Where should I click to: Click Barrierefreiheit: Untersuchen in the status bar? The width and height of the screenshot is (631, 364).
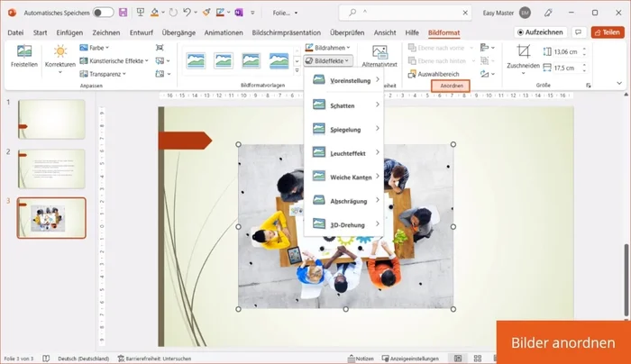pos(160,358)
